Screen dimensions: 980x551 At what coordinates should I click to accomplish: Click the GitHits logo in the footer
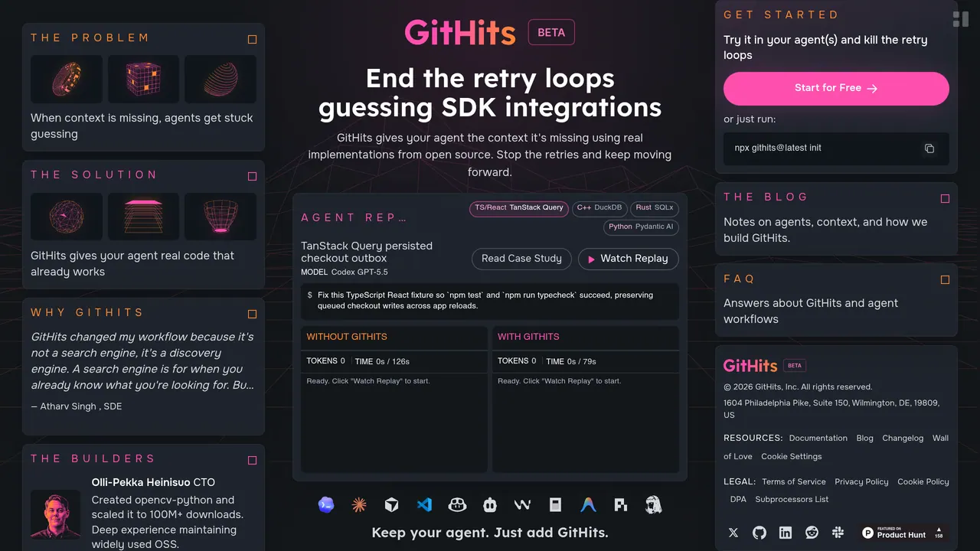(750, 366)
